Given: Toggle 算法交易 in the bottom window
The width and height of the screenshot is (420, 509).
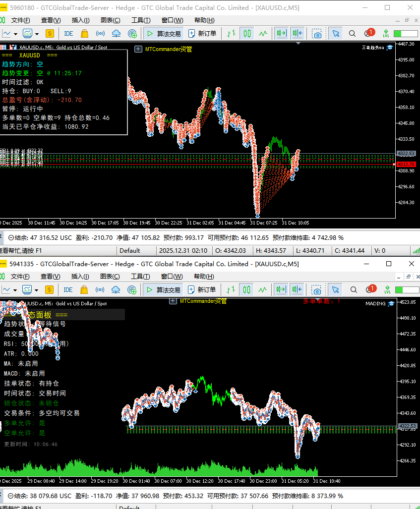Looking at the screenshot, I should tap(163, 289).
